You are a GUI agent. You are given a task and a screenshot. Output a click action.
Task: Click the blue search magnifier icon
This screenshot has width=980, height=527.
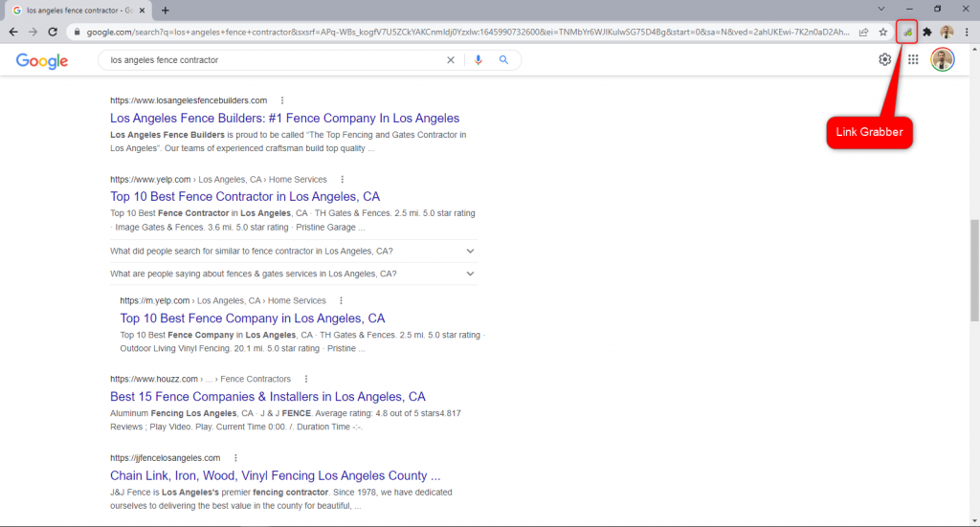click(503, 60)
